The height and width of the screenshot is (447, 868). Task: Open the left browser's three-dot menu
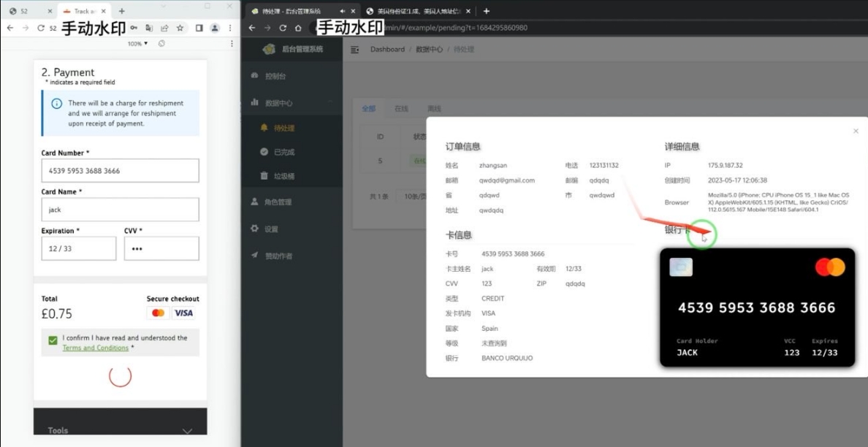(229, 28)
